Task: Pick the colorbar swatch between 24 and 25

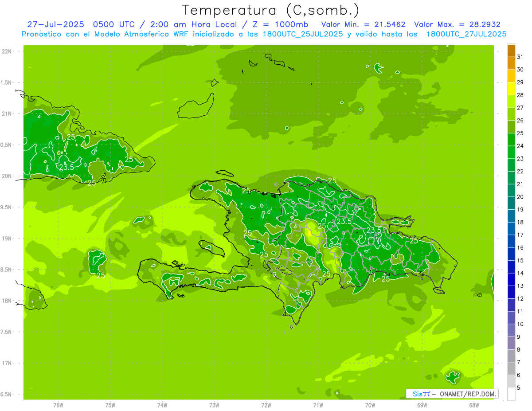Action: point(511,140)
